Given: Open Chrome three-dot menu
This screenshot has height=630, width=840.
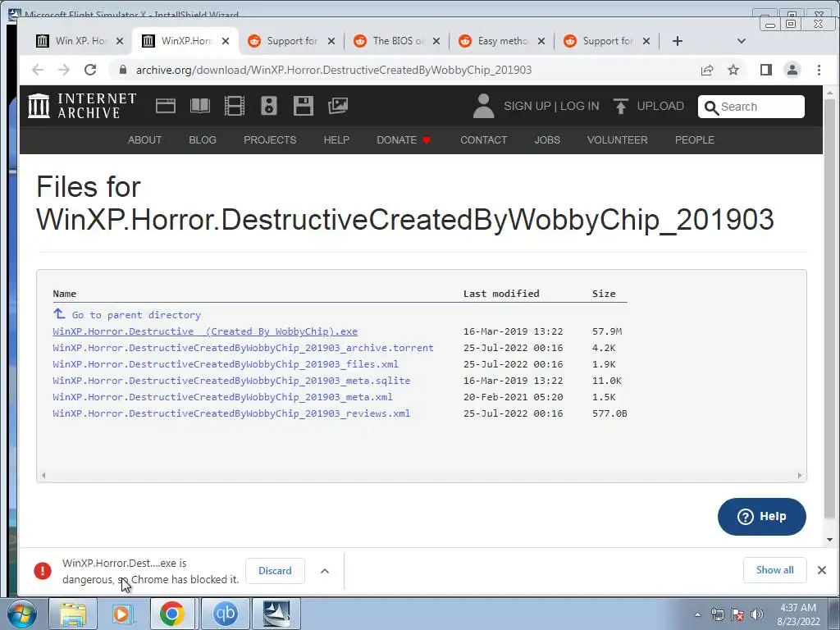Looking at the screenshot, I should click(819, 70).
